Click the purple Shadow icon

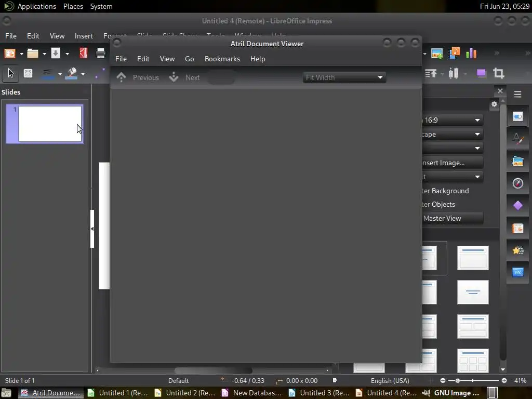click(481, 73)
